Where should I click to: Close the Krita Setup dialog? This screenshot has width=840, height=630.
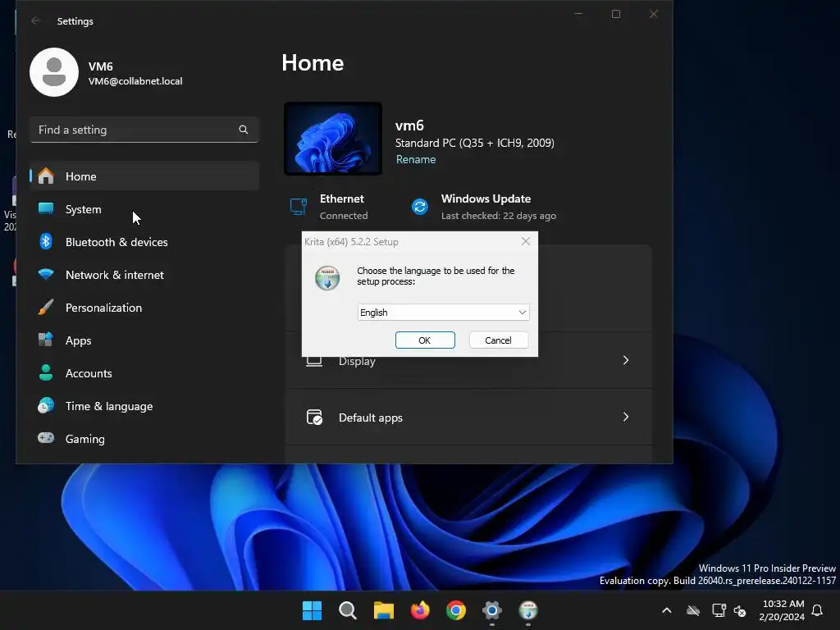click(x=526, y=242)
